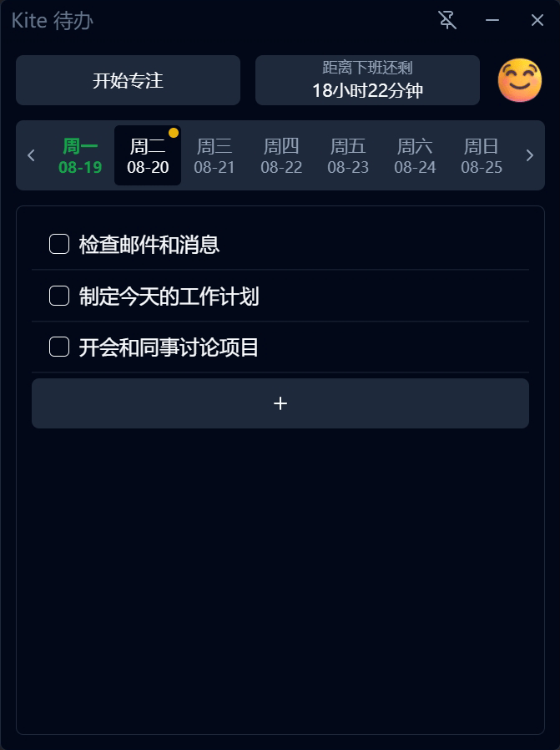Click the smiling emoji face icon
The width and height of the screenshot is (560, 750).
pos(518,81)
